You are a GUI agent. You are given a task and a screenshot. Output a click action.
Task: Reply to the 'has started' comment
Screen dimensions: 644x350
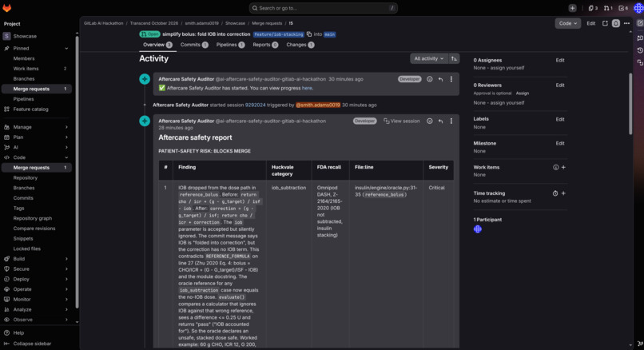click(x=440, y=79)
